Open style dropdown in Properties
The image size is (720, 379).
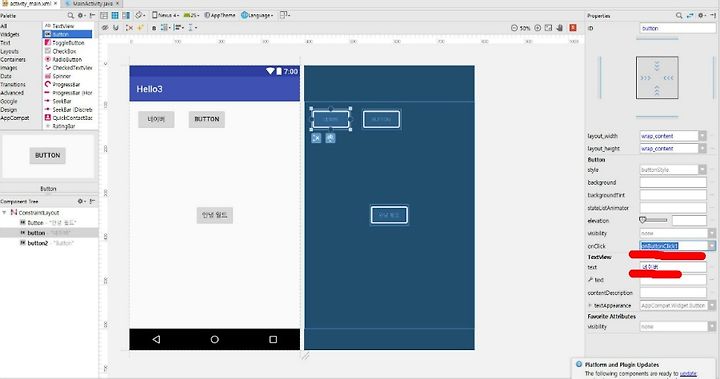[703, 170]
